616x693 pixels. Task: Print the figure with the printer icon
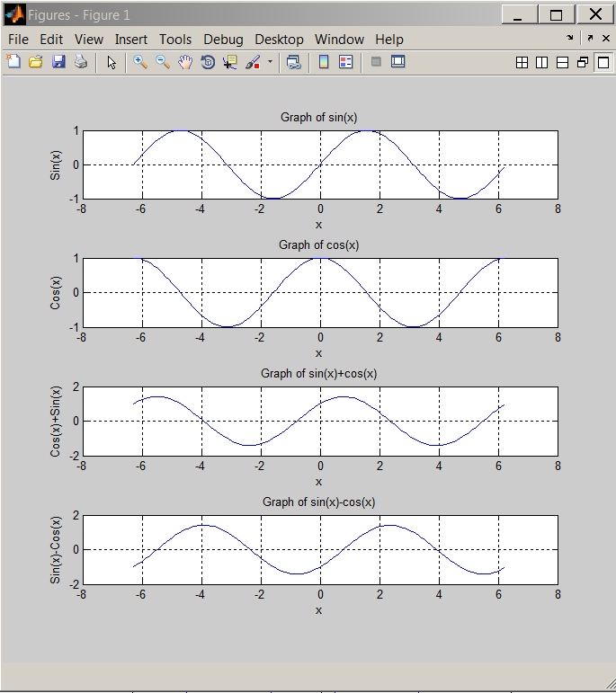point(81,62)
